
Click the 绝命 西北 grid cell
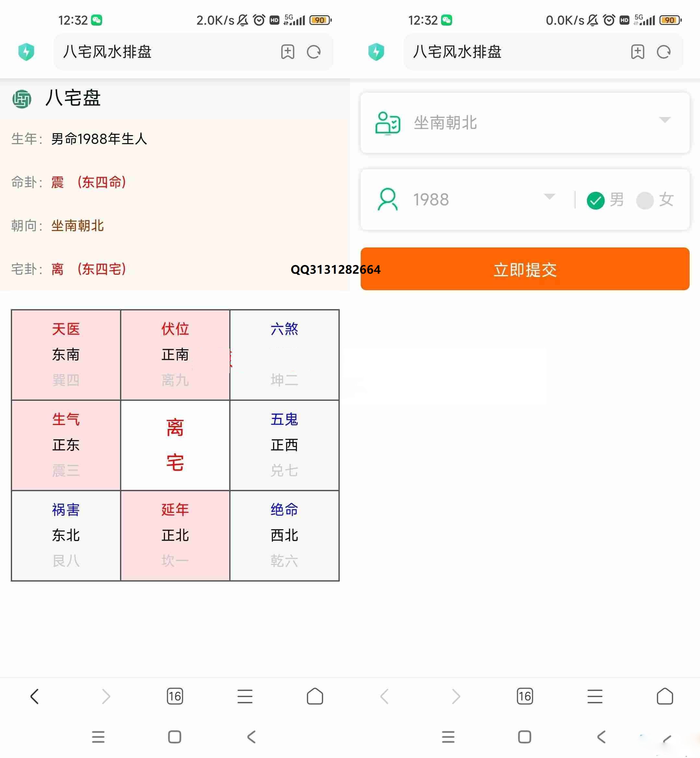point(285,535)
